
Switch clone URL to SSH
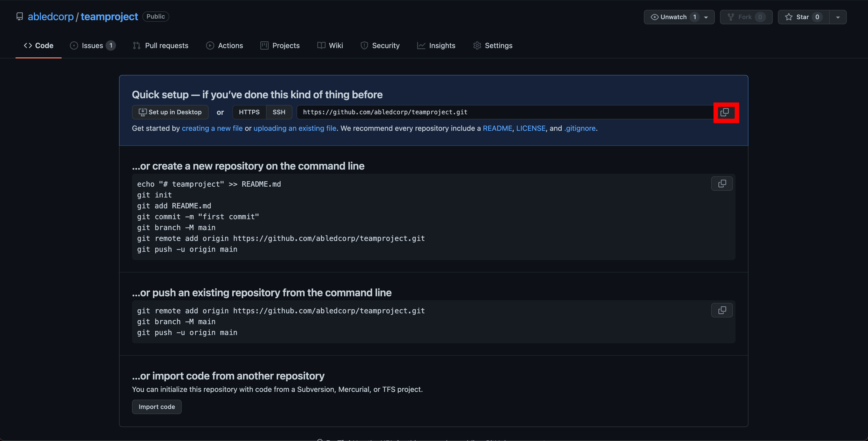point(279,112)
